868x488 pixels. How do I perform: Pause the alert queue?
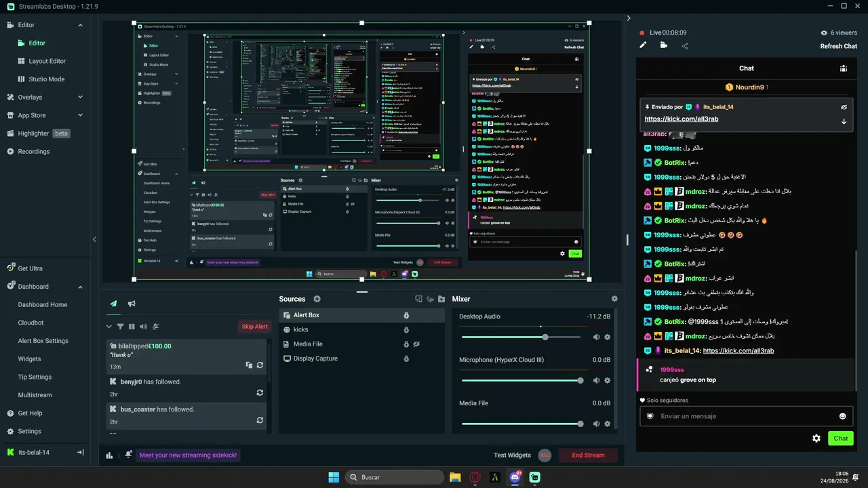click(x=132, y=327)
